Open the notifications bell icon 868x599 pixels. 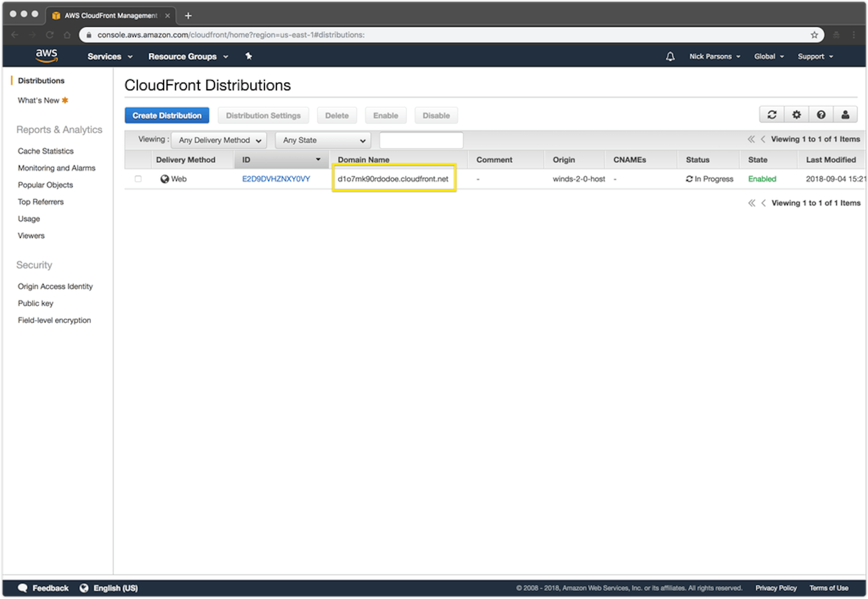[x=670, y=56]
